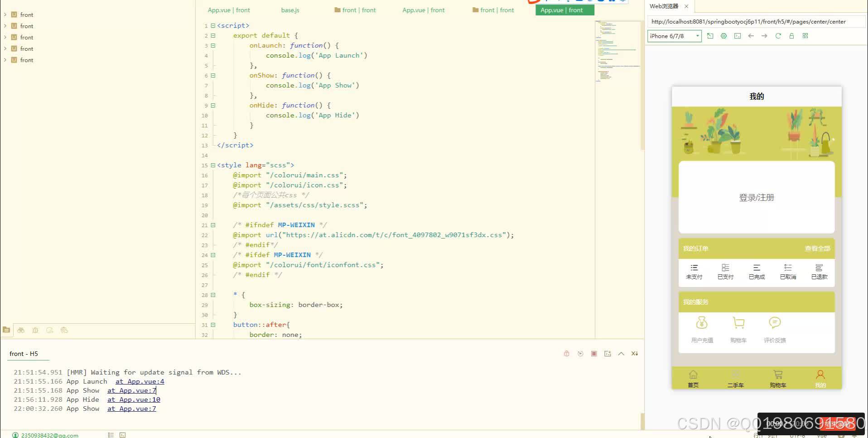Tap the 已退款 order status icon

(x=819, y=268)
